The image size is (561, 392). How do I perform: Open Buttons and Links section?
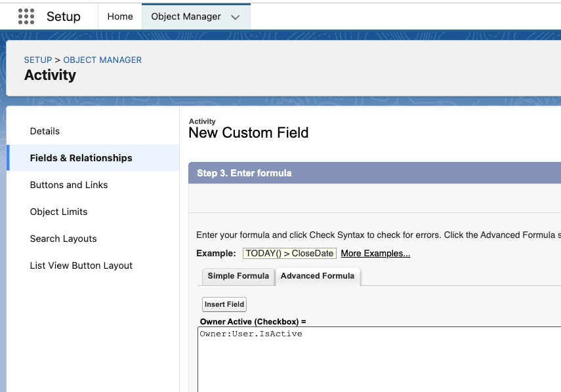69,185
